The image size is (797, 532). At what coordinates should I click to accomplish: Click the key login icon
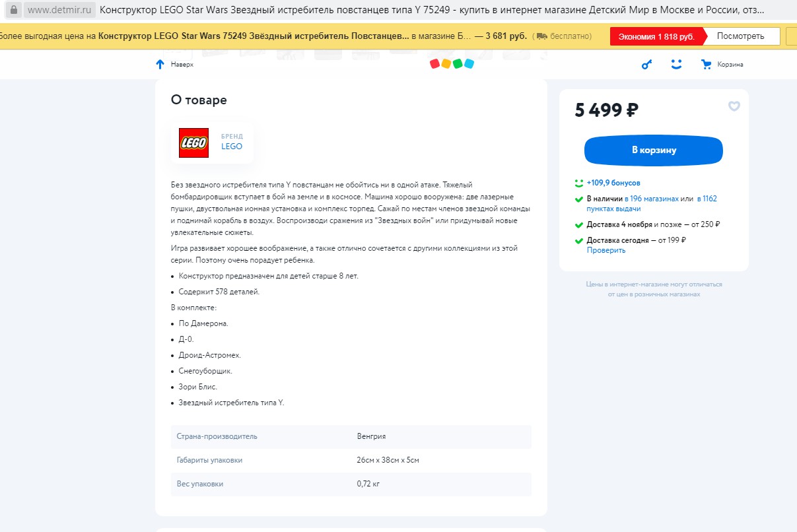(x=647, y=65)
